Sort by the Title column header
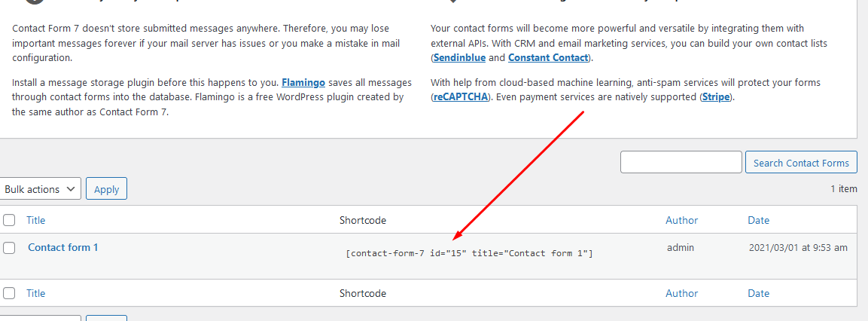 pos(36,220)
